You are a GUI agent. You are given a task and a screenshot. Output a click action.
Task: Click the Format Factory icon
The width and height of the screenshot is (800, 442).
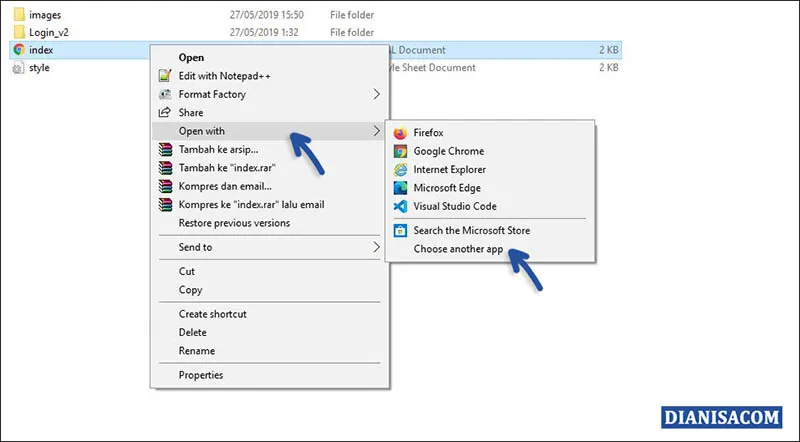tap(165, 94)
